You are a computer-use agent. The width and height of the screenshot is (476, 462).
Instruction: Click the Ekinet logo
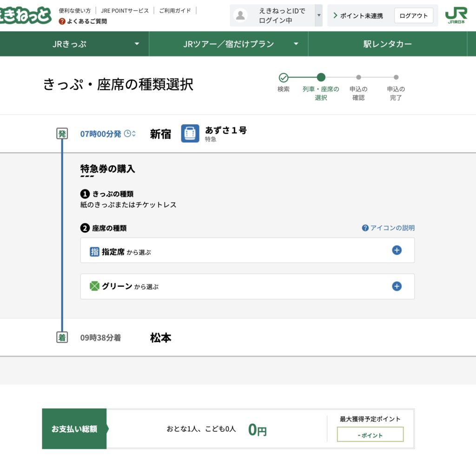click(x=26, y=15)
